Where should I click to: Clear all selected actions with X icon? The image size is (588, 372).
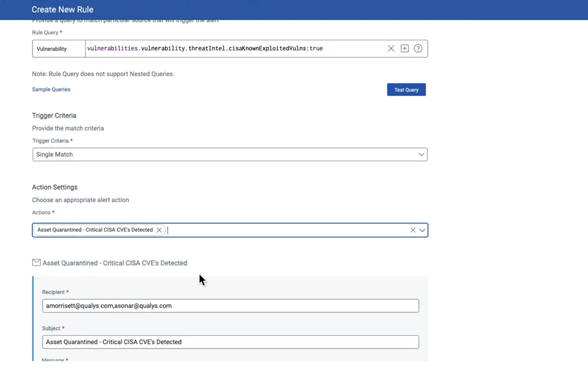coord(413,230)
